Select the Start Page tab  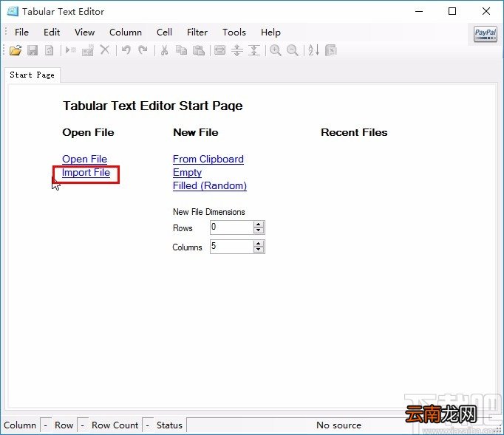(32, 75)
